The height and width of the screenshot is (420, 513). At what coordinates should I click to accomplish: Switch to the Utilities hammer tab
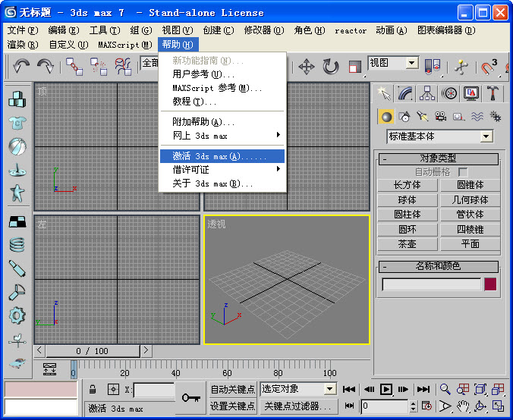pos(493,93)
